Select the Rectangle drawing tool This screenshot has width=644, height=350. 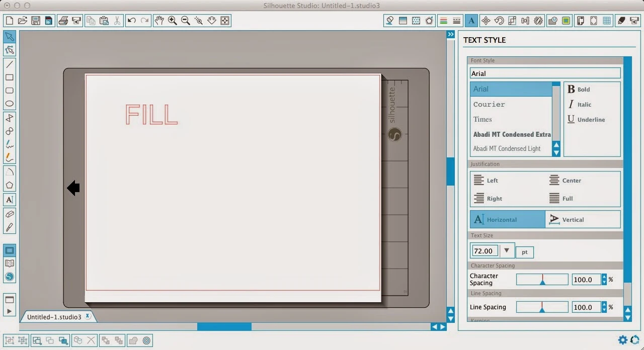click(9, 77)
